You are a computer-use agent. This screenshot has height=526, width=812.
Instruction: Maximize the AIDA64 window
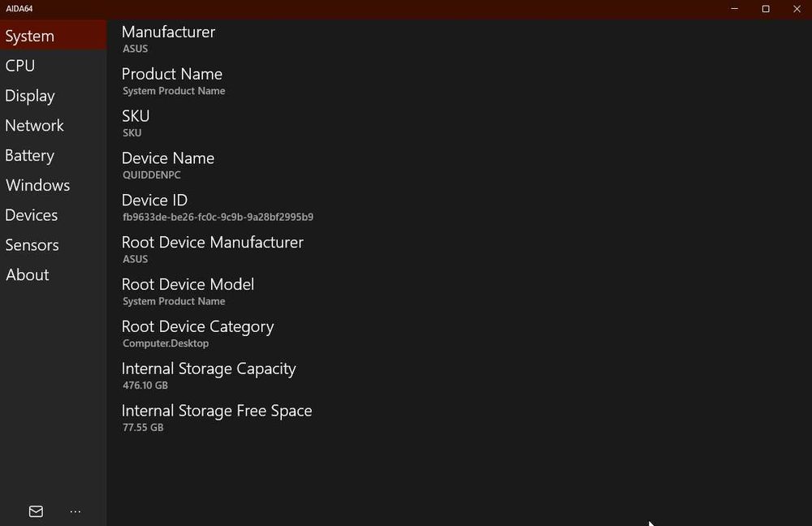[765, 9]
